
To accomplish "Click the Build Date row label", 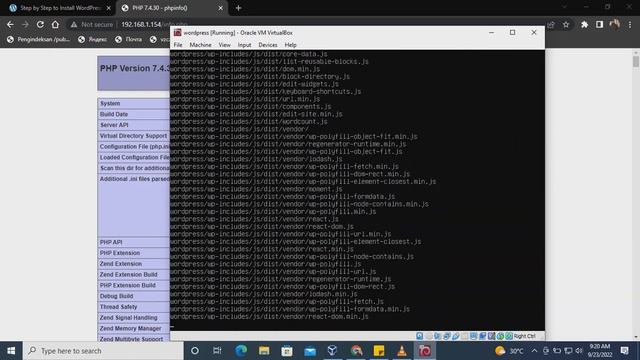I will (x=114, y=114).
